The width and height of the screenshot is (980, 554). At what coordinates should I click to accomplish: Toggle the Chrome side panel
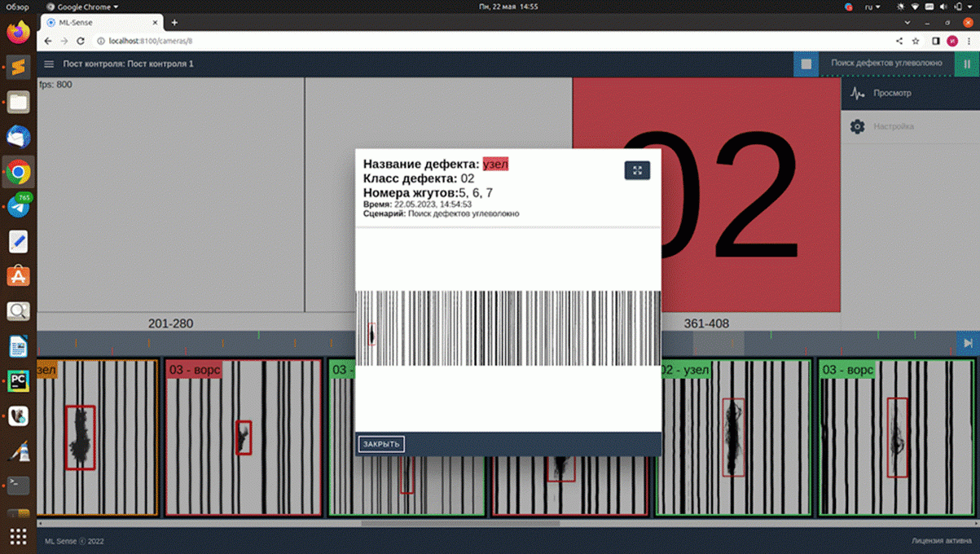[936, 41]
